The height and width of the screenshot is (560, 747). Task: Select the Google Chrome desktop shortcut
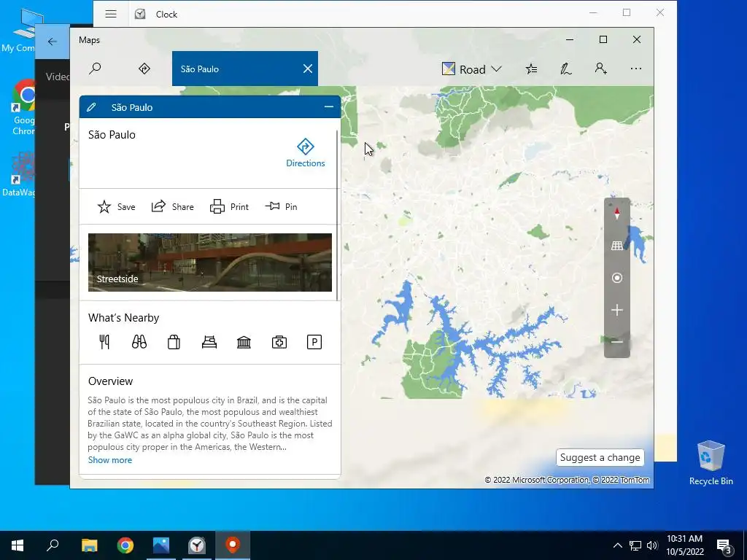click(24, 108)
